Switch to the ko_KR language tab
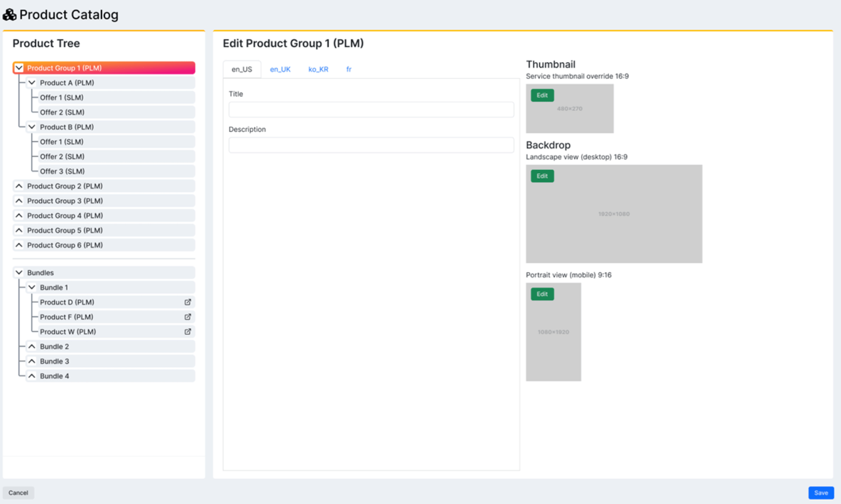841x504 pixels. pos(318,69)
